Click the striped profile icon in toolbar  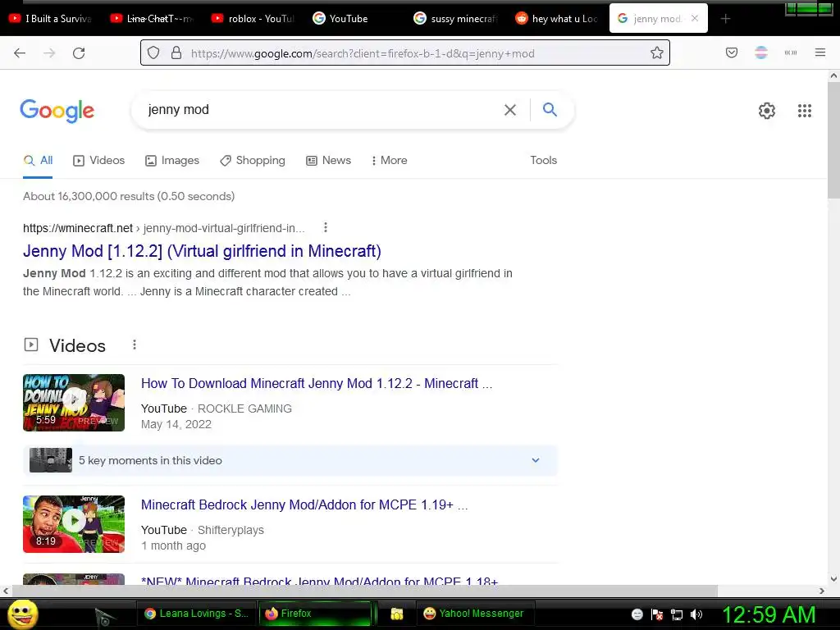click(x=761, y=52)
